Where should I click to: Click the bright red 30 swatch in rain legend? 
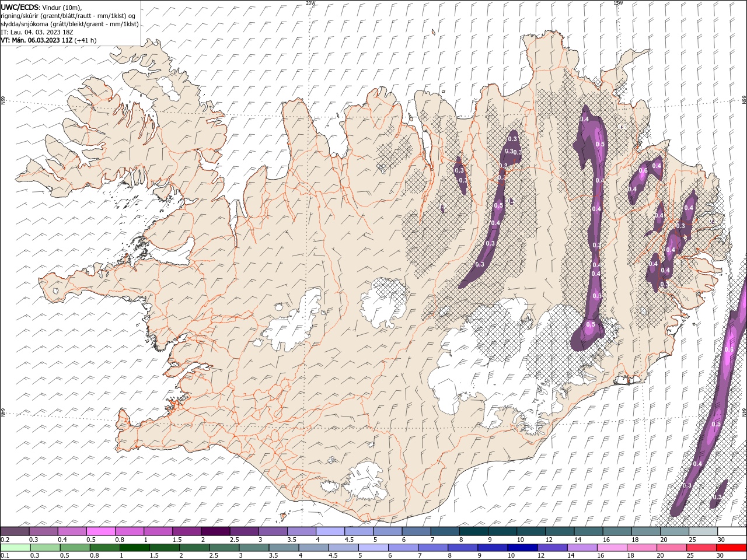click(731, 548)
